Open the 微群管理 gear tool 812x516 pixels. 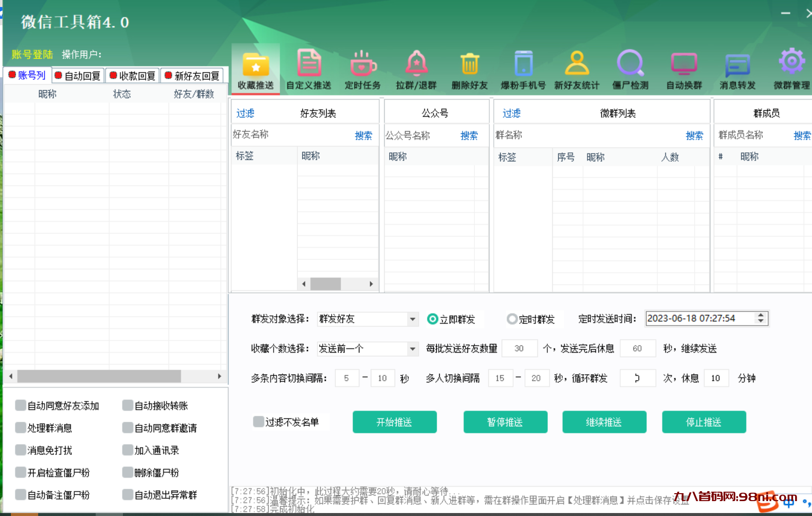click(x=792, y=69)
